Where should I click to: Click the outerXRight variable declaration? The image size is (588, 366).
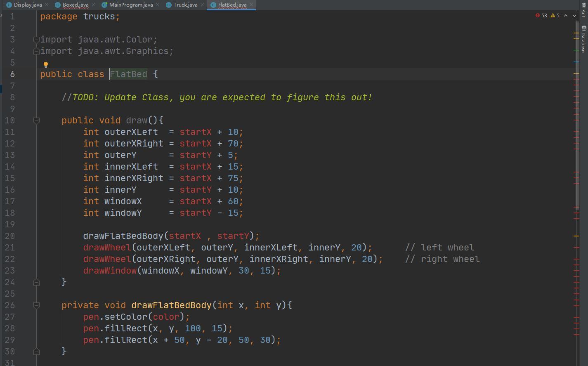pyautogui.click(x=134, y=144)
